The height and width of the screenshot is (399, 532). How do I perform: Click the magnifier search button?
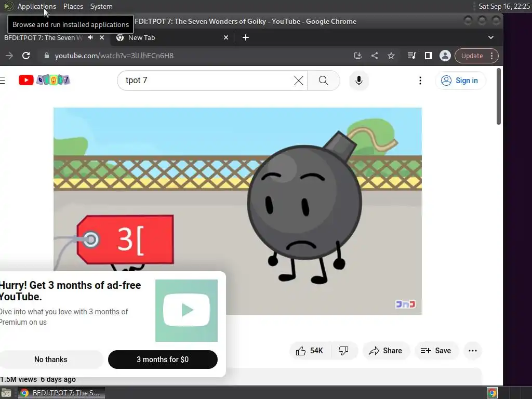(x=323, y=81)
